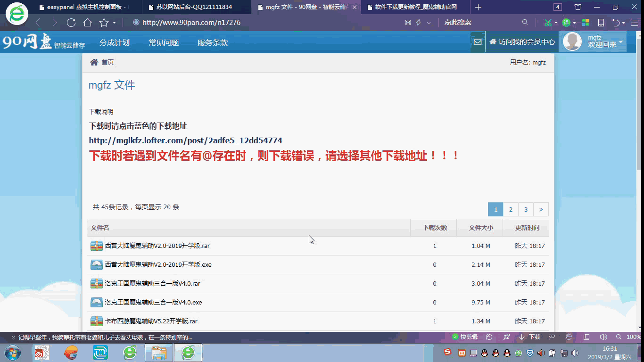Click the tab counter box showing 4

(x=557, y=7)
